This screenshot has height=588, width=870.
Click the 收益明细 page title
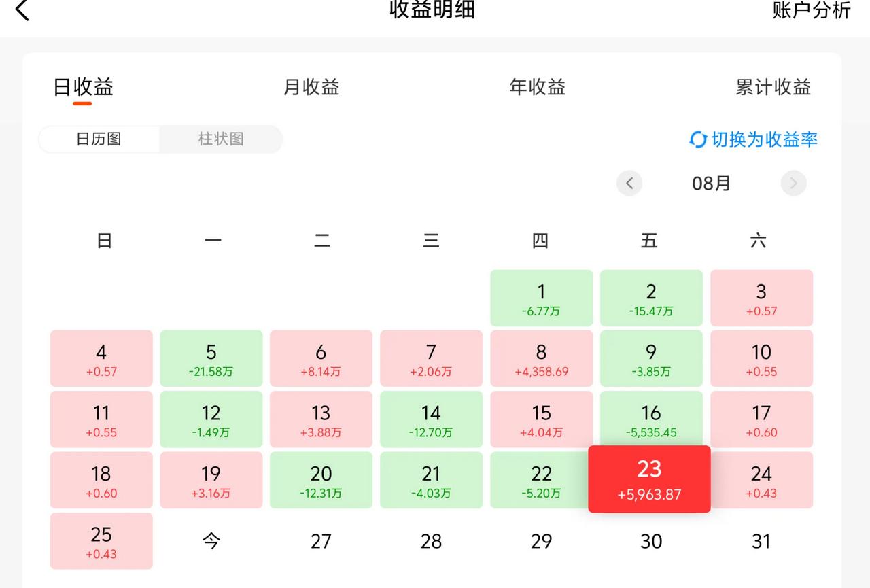432,10
